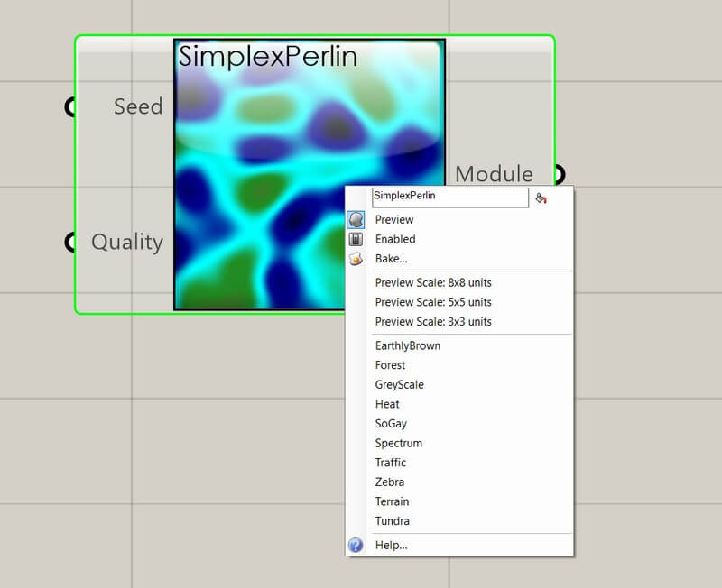The height and width of the screenshot is (588, 722).
Task: Select Preview Scale: 5x5 units
Action: tap(433, 302)
